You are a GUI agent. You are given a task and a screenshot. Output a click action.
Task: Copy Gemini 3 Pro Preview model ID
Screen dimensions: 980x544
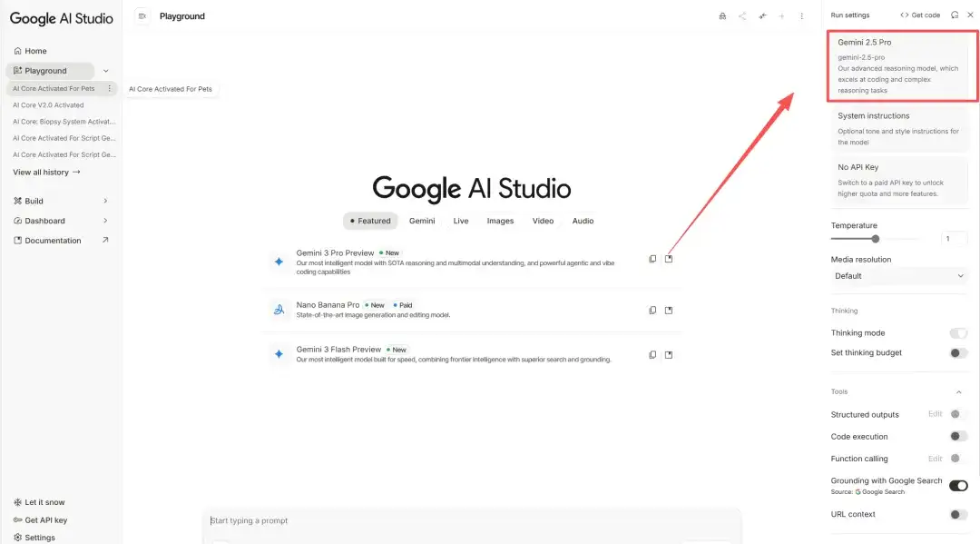coord(652,259)
